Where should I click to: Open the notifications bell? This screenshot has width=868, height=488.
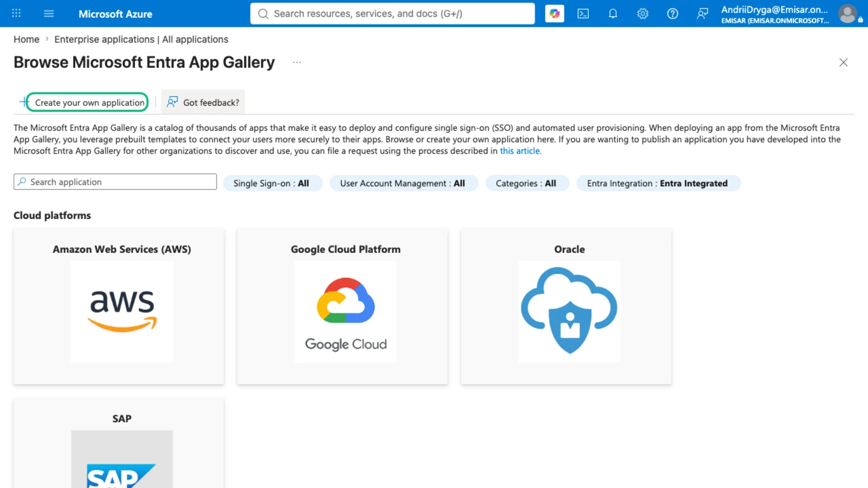coord(613,14)
